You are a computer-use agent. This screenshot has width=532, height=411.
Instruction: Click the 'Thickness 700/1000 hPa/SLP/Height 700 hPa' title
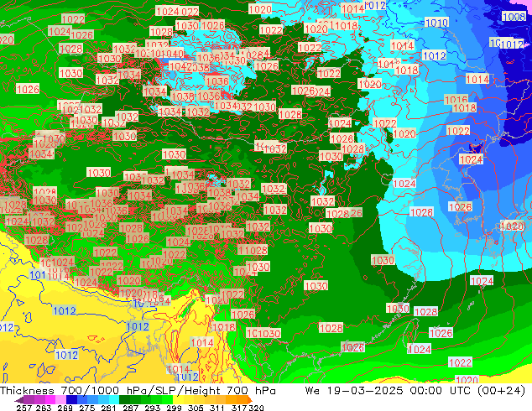tap(138, 391)
